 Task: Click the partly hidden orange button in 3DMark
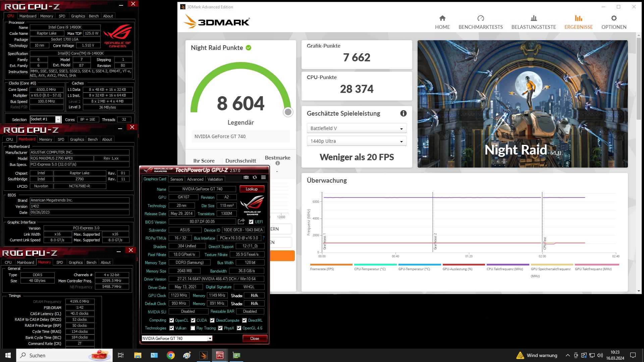pos(282,256)
